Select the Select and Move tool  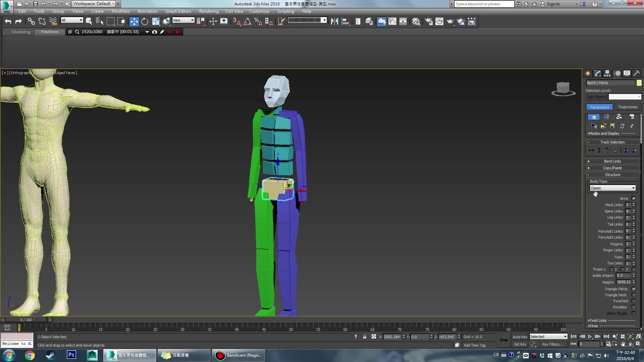pos(134,21)
